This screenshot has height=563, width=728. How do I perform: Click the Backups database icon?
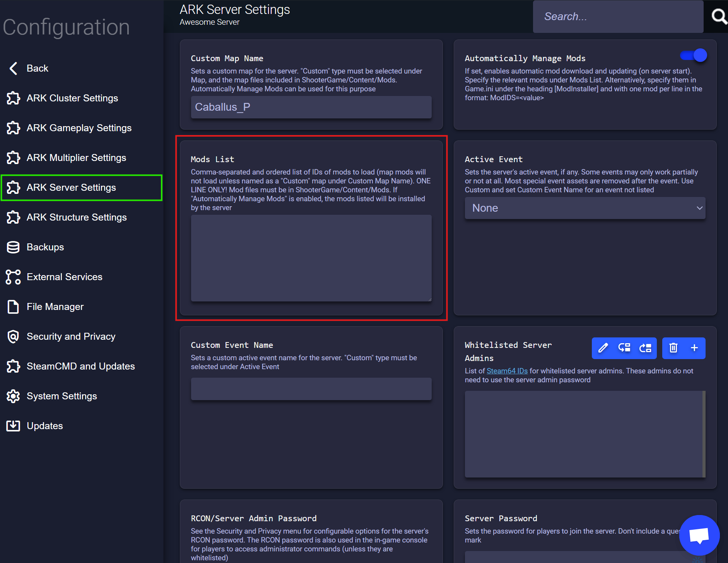pos(13,247)
